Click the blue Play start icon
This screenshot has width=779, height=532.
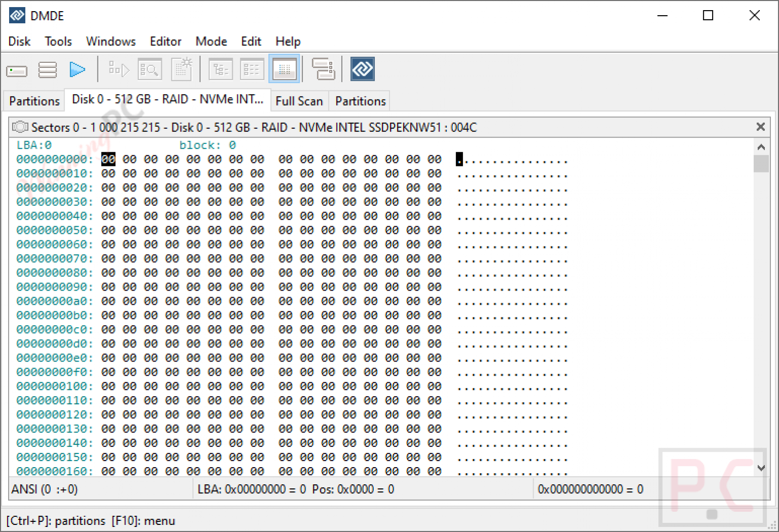(77, 69)
